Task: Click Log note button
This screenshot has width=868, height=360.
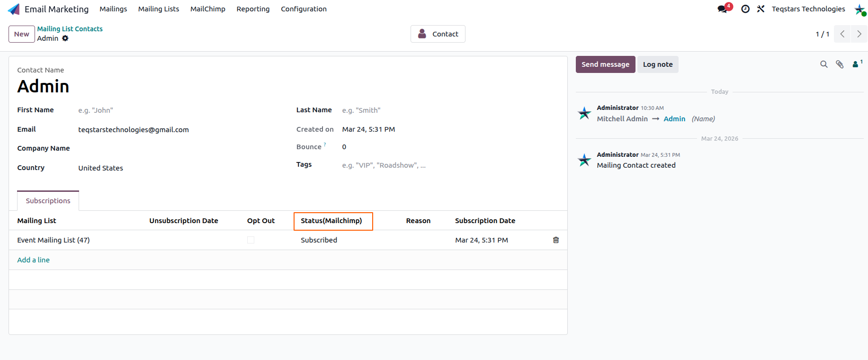Action: coord(658,64)
